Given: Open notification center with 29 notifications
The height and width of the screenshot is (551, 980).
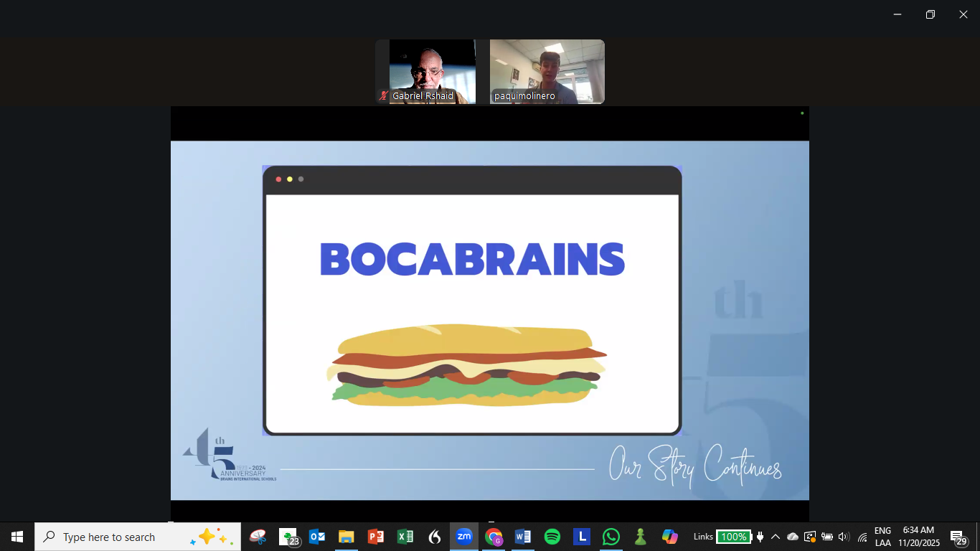Looking at the screenshot, I should pos(958,537).
